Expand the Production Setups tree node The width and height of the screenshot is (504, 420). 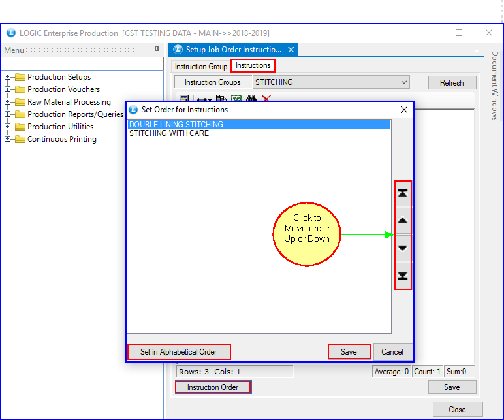tap(8, 77)
